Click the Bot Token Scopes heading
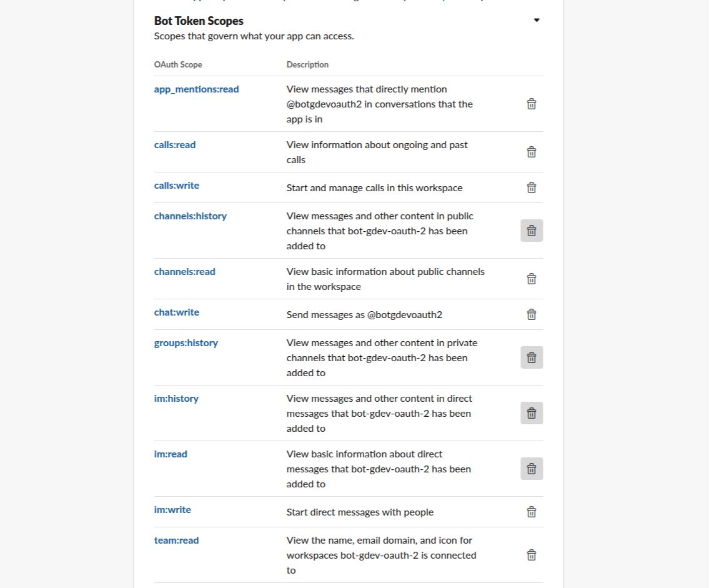The width and height of the screenshot is (709, 588). (x=199, y=21)
